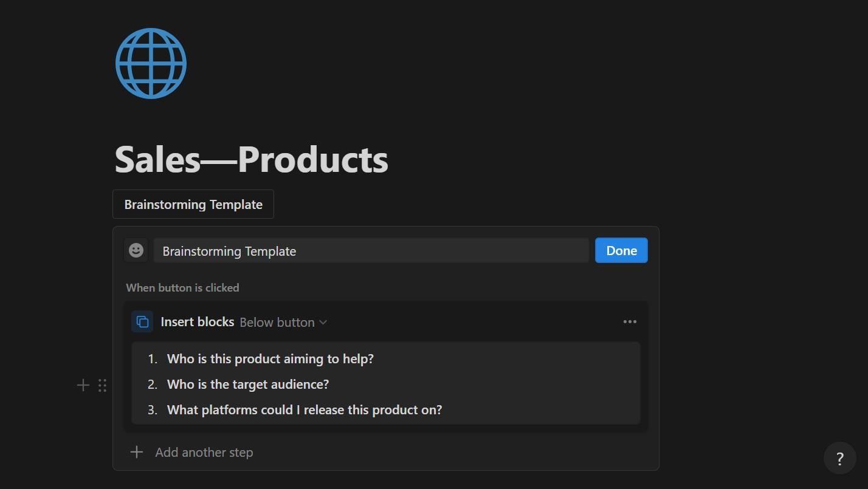Image resolution: width=868 pixels, height=489 pixels.
Task: Click the Insert blocks step icon
Action: [142, 322]
